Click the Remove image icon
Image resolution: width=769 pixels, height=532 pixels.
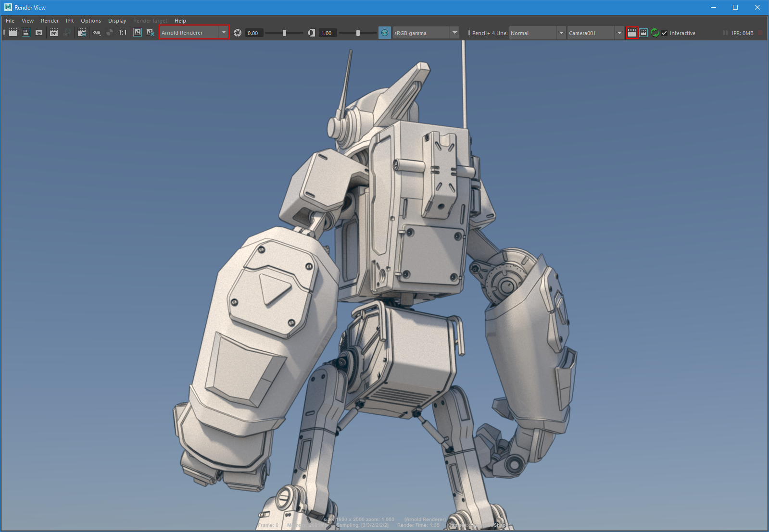pos(150,33)
